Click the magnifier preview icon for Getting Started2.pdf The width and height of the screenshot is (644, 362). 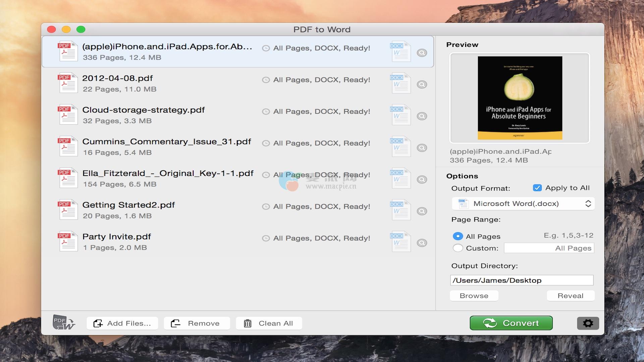click(x=422, y=211)
